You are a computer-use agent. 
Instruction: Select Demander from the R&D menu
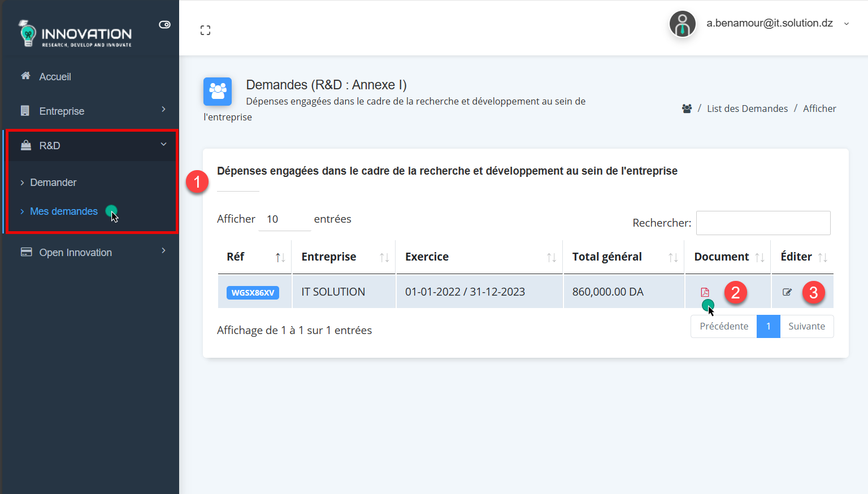(53, 182)
